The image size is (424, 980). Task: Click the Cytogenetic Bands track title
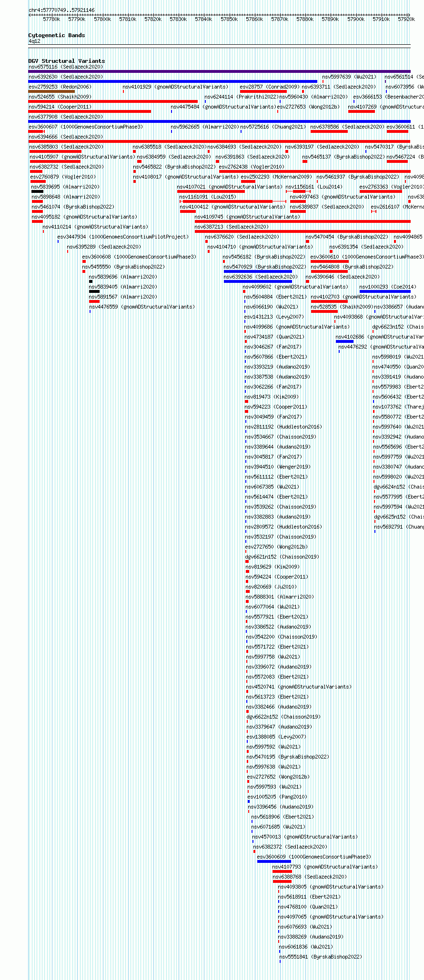[x=57, y=35]
